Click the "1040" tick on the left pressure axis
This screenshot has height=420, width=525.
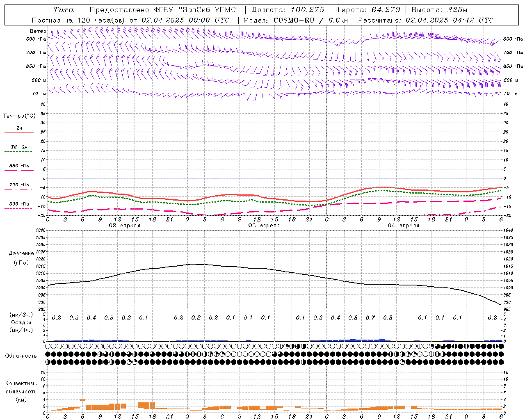pos(41,231)
